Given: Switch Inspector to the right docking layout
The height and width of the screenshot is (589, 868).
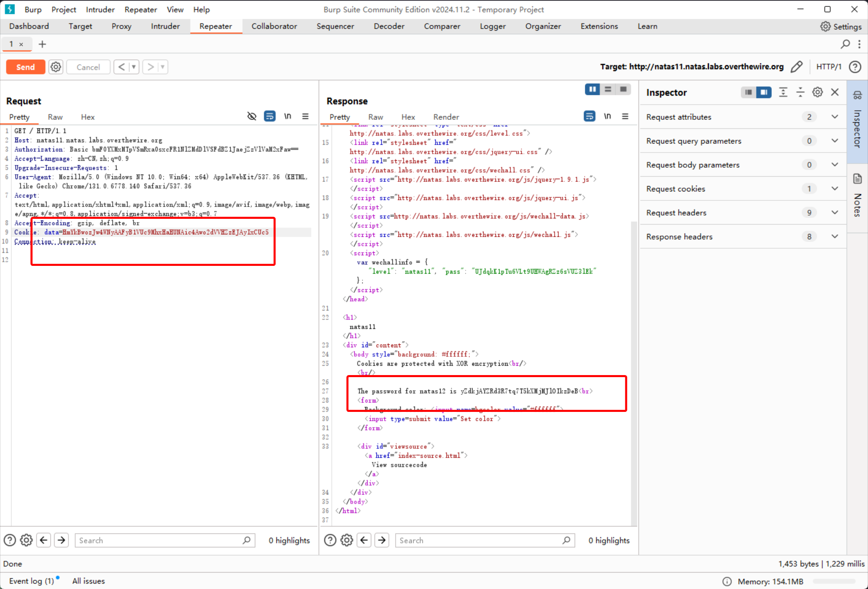Looking at the screenshot, I should tap(764, 92).
